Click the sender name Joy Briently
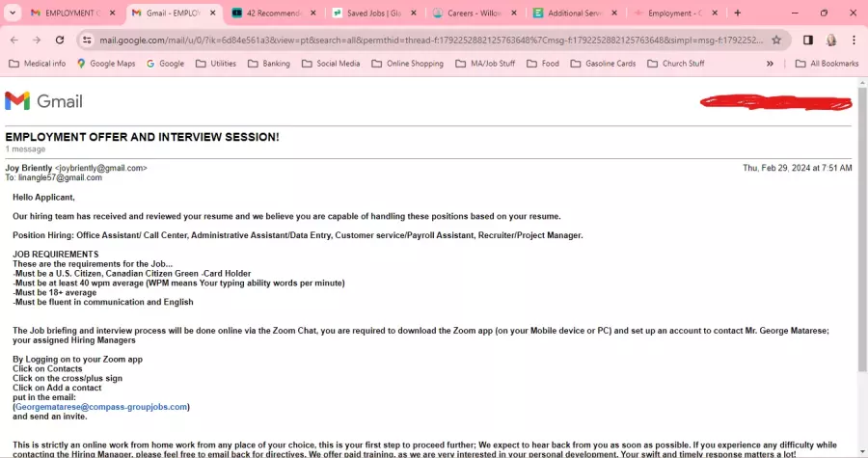868x458 pixels. click(x=29, y=168)
